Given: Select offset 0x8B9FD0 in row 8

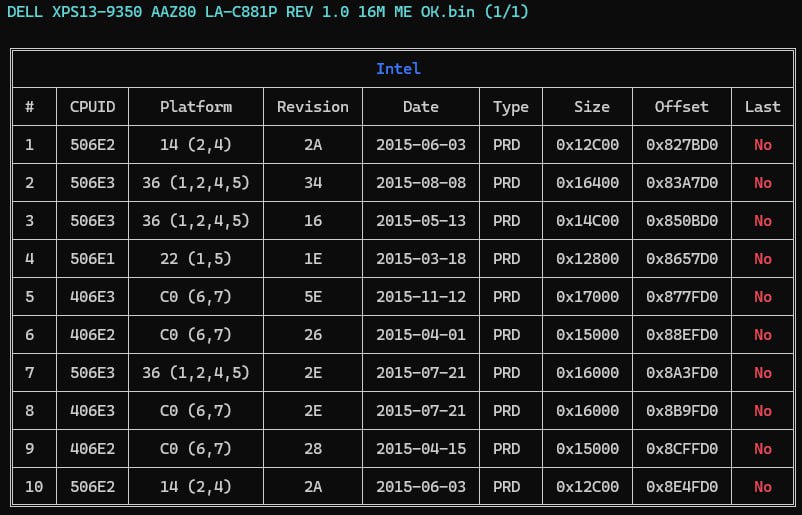Looking at the screenshot, I should tap(682, 411).
